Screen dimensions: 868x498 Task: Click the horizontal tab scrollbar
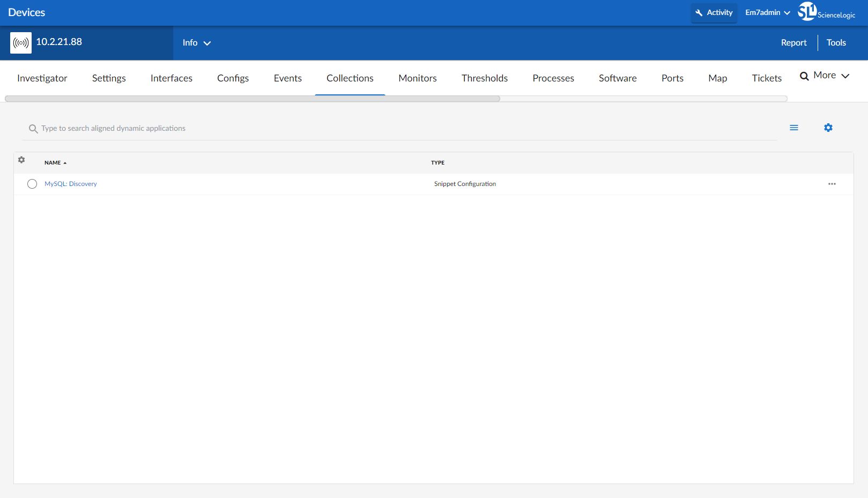tap(252, 99)
